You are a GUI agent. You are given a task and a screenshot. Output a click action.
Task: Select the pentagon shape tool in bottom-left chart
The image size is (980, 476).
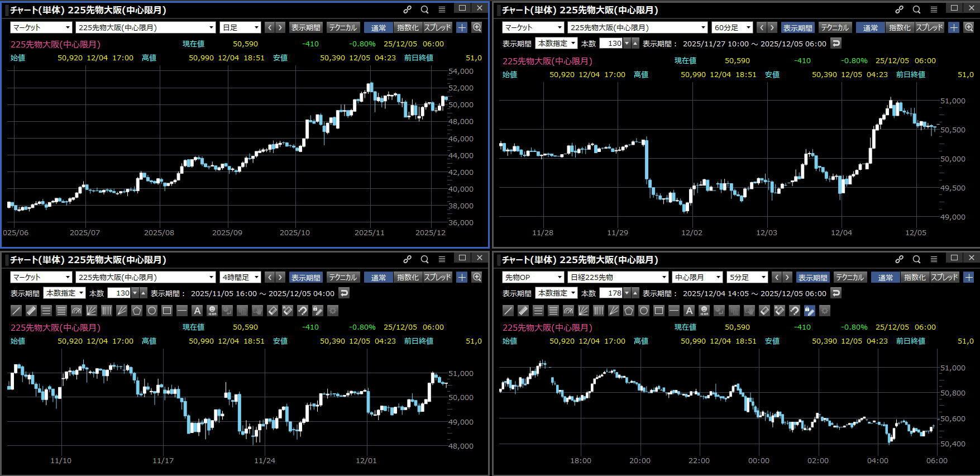click(x=137, y=311)
